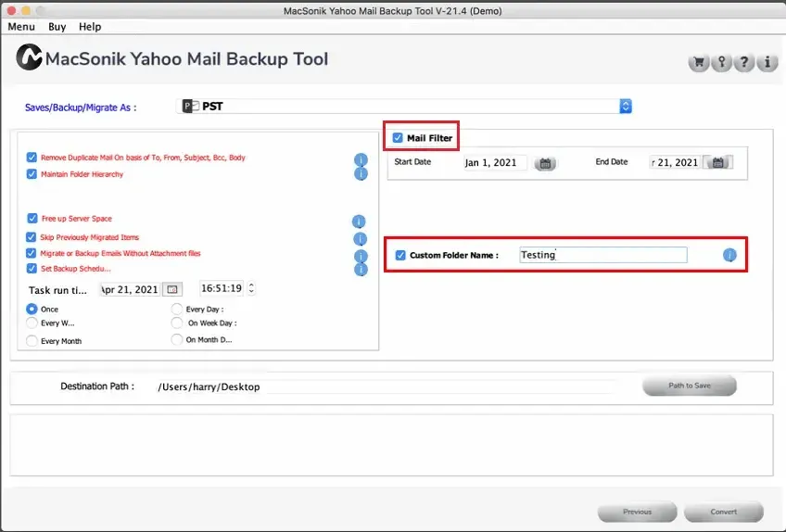786x532 pixels.
Task: Click the /Users/harry/Desktop destination path
Action: pyautogui.click(x=209, y=386)
